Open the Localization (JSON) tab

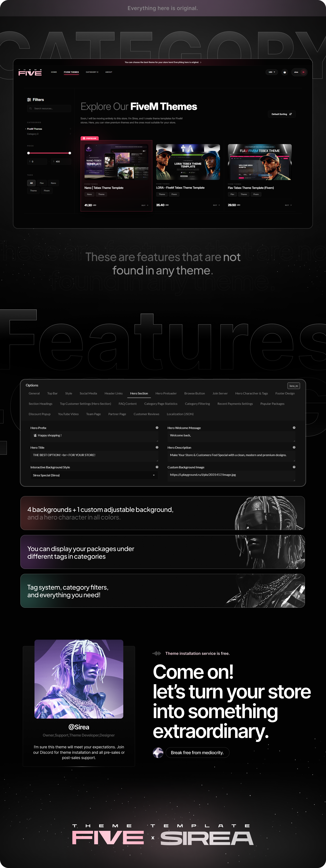(180, 414)
